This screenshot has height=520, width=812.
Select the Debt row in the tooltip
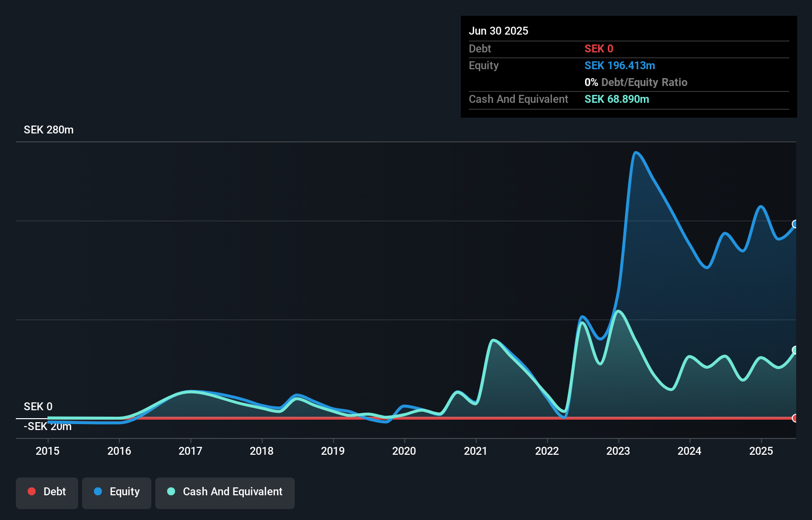480,48
